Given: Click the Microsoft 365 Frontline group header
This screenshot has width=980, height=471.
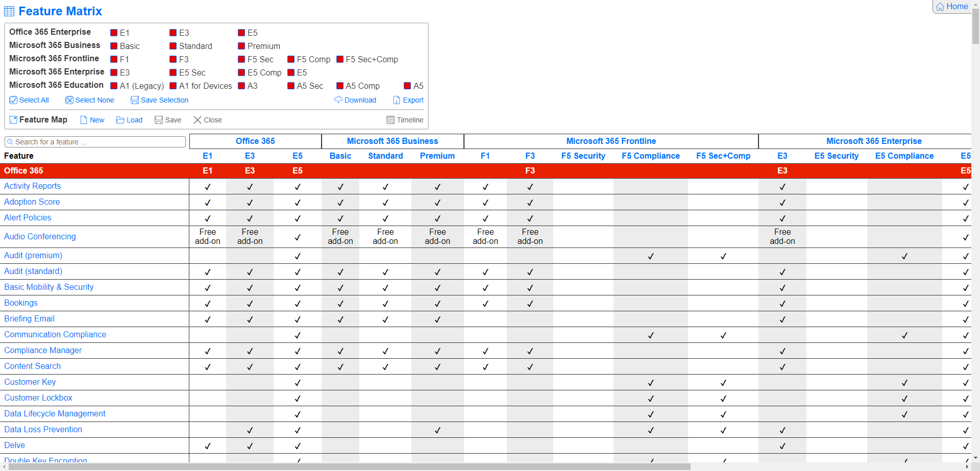Looking at the screenshot, I should click(611, 141).
